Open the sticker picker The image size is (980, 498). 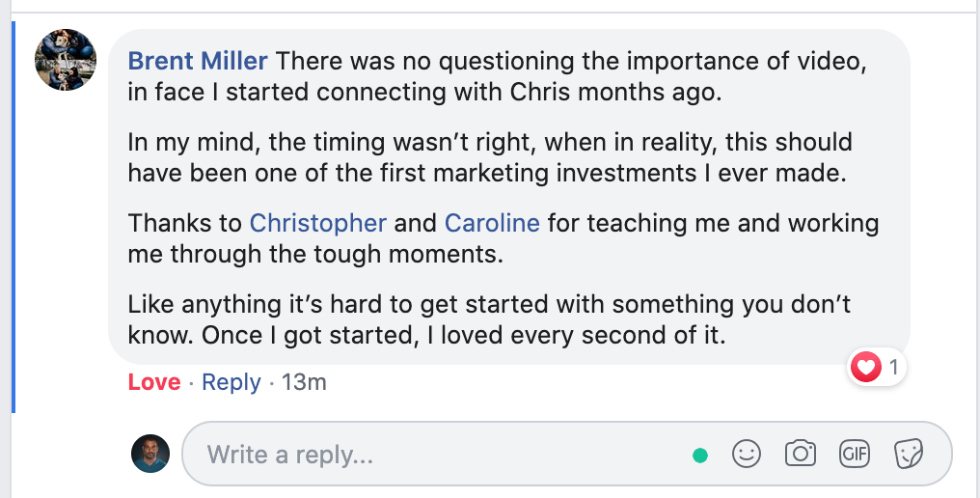(x=908, y=454)
